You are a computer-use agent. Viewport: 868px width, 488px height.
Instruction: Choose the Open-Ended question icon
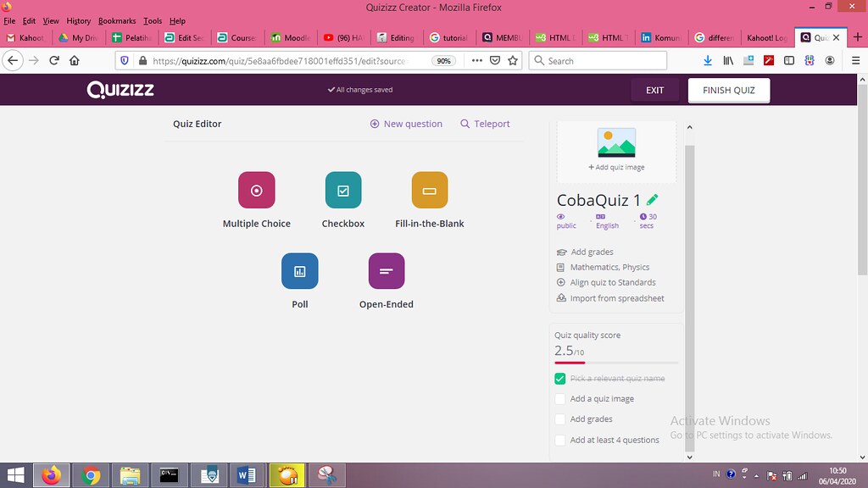click(387, 270)
